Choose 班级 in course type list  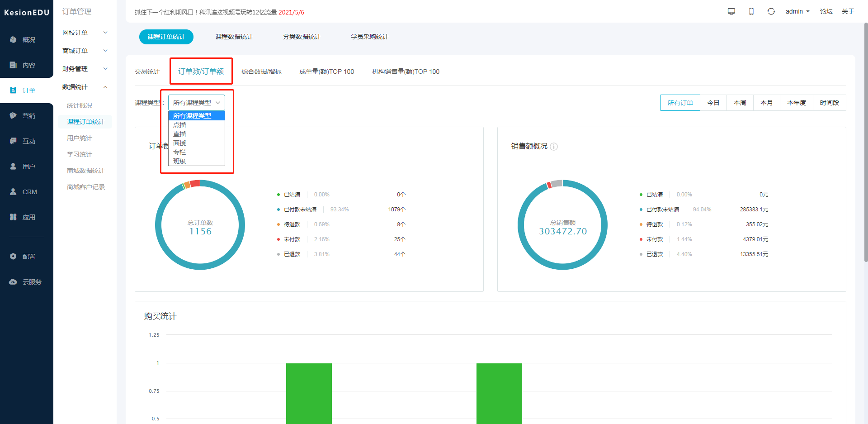[197, 161]
